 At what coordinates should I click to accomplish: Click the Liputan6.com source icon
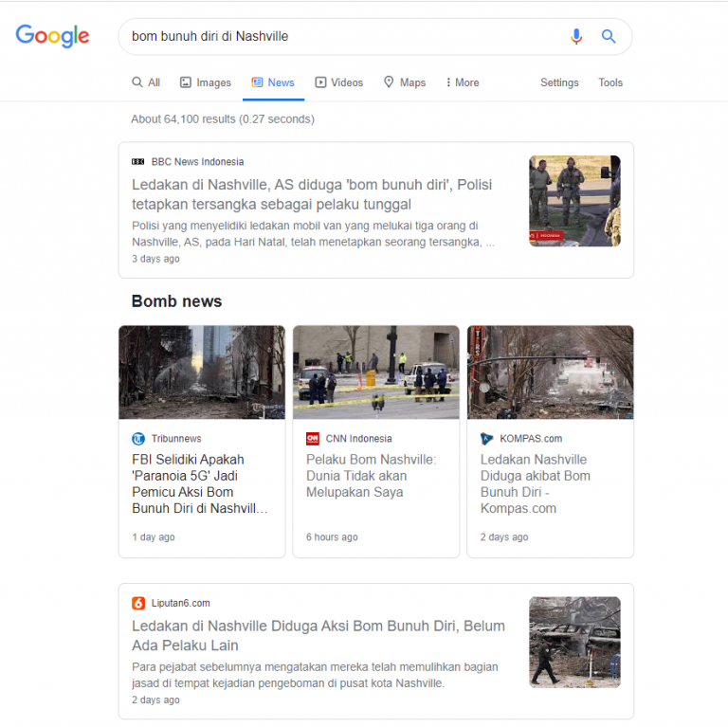pos(138,603)
